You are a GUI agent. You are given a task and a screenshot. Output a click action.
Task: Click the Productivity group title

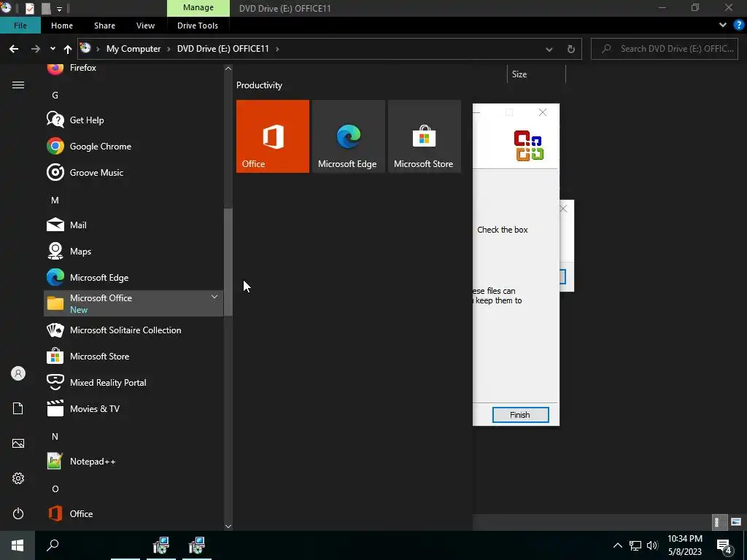(x=259, y=85)
